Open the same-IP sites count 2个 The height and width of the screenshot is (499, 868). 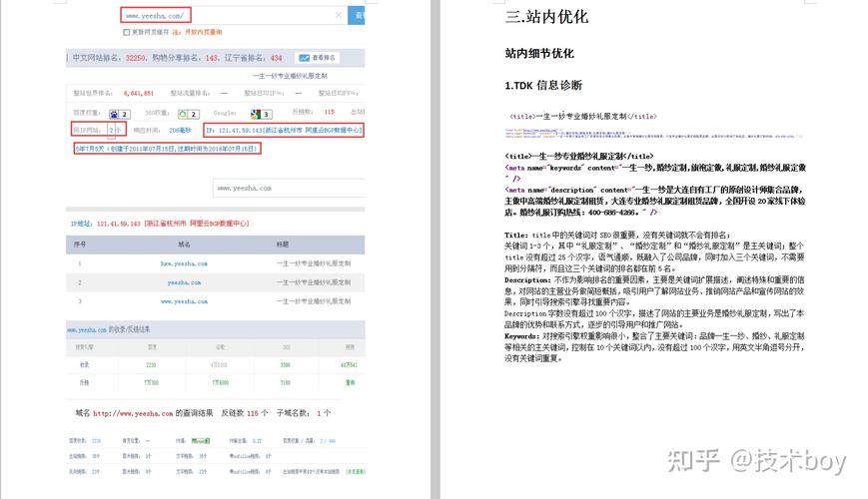[115, 130]
